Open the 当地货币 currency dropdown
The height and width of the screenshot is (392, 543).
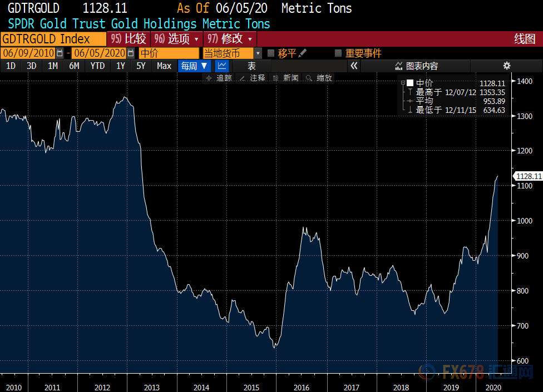point(258,53)
